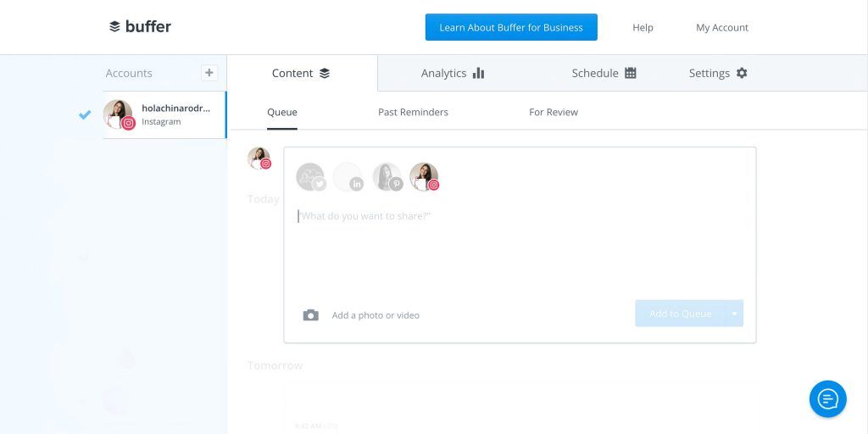Open the Settings tab

point(718,73)
